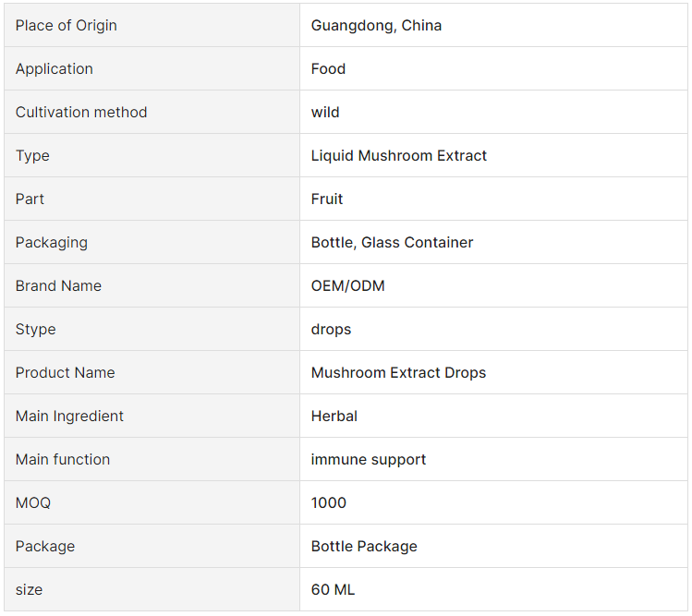Select the wild value text

(x=325, y=112)
